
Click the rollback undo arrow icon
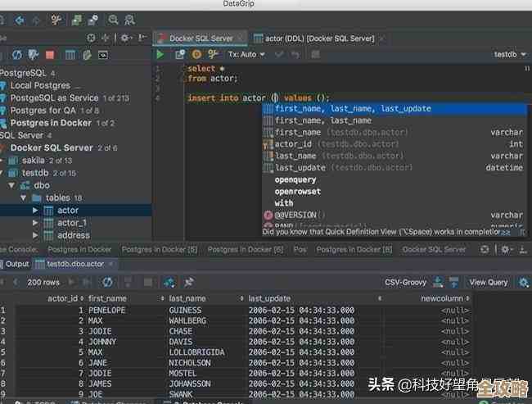point(295,54)
